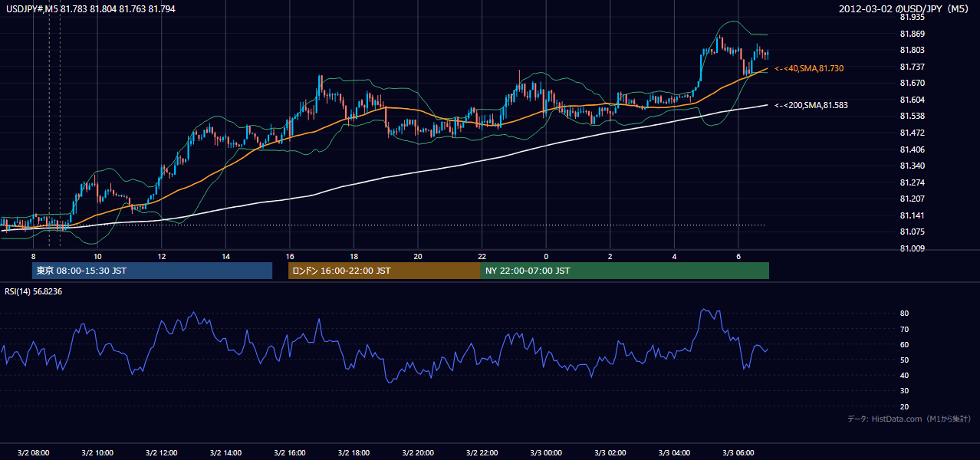This screenshot has width=980, height=460.
Task: Click the 3/2 12:00 date label
Action: (x=161, y=453)
